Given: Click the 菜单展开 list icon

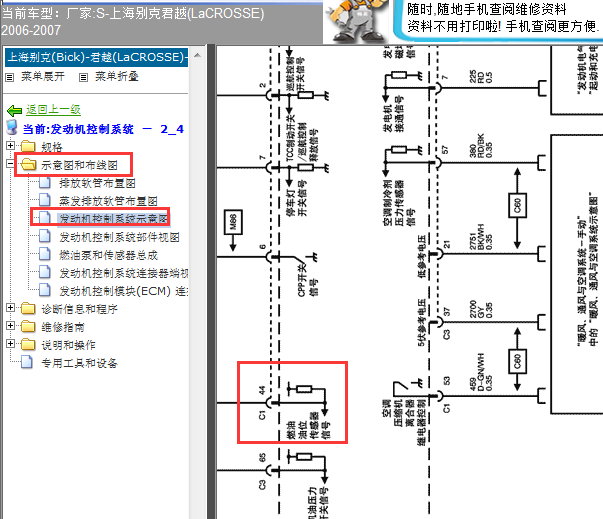Looking at the screenshot, I should click(x=10, y=77).
